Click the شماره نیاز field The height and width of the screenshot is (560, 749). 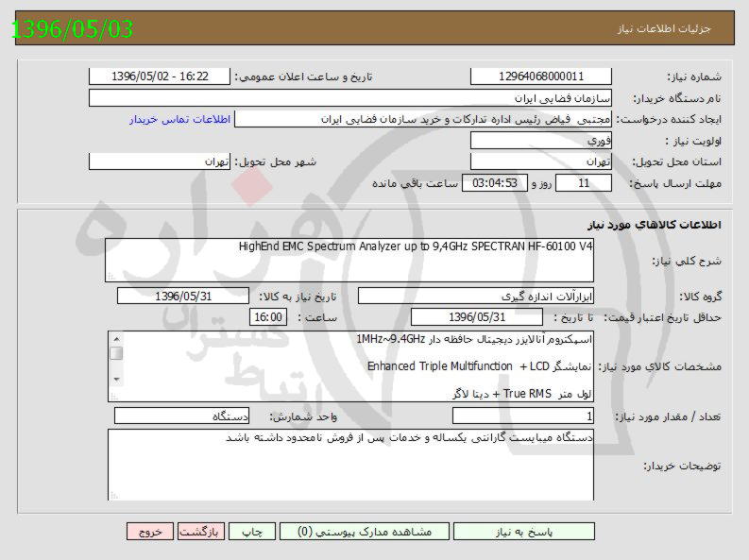540,76
